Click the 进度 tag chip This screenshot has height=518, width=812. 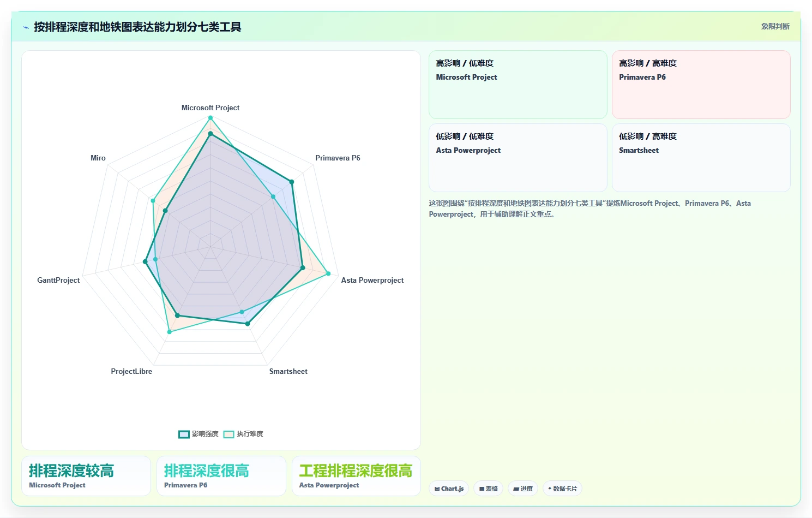pyautogui.click(x=523, y=489)
